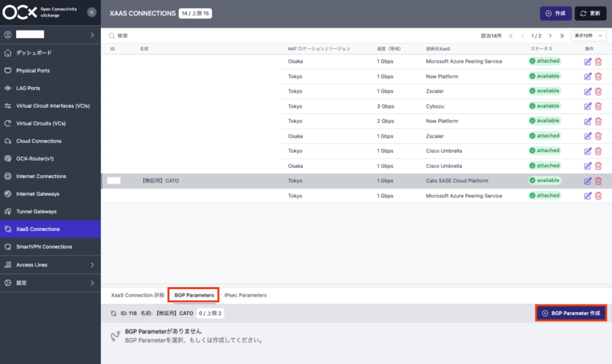Image resolution: width=612 pixels, height=364 pixels.
Task: Select the 【検証用】CATO row name
Action: 161,180
